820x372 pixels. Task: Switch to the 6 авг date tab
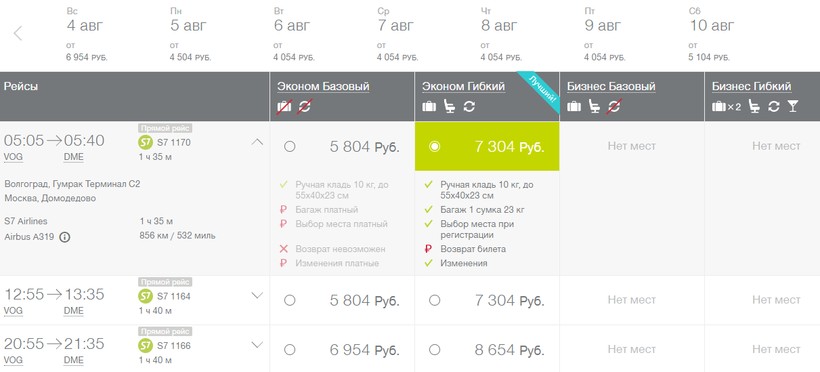click(295, 34)
